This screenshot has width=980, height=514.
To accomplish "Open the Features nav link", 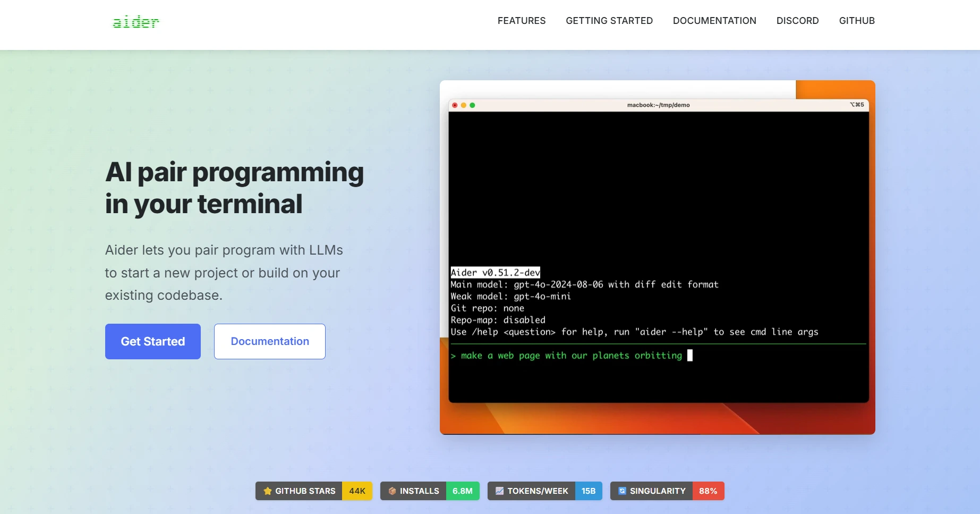I will (522, 21).
